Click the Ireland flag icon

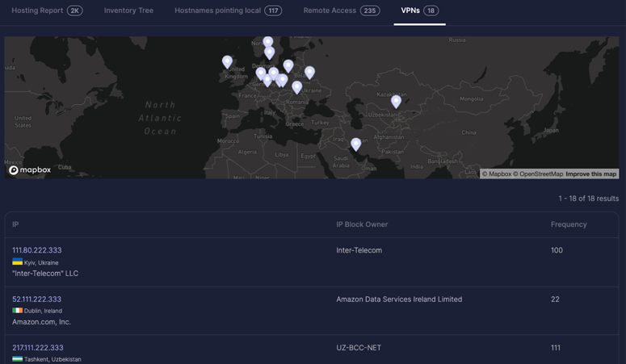(x=17, y=310)
